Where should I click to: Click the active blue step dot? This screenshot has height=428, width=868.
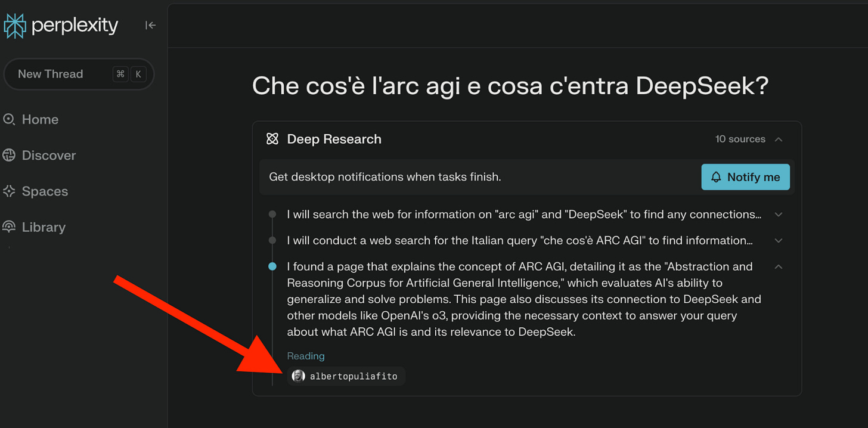pos(272,266)
